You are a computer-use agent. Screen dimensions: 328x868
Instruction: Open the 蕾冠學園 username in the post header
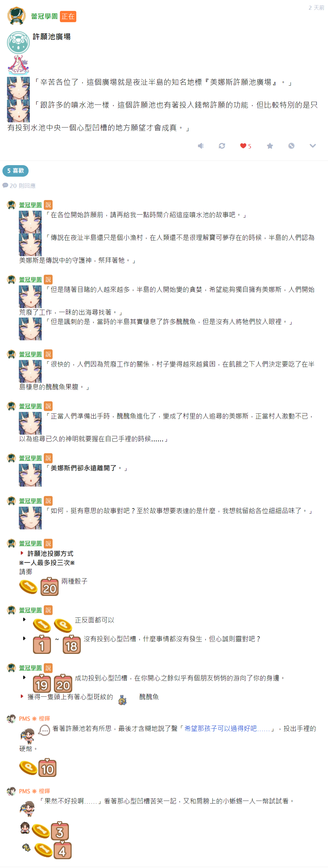pos(44,16)
